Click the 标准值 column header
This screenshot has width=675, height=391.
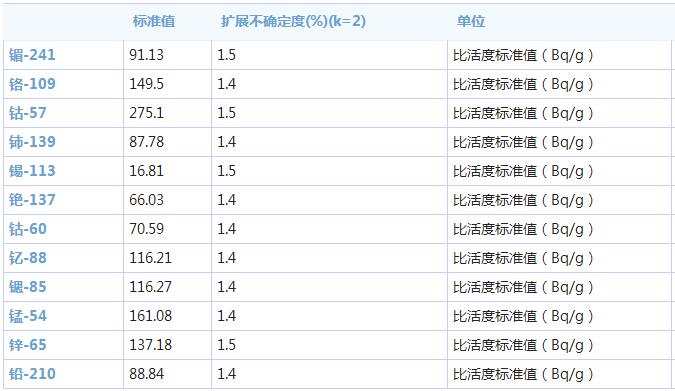point(154,21)
